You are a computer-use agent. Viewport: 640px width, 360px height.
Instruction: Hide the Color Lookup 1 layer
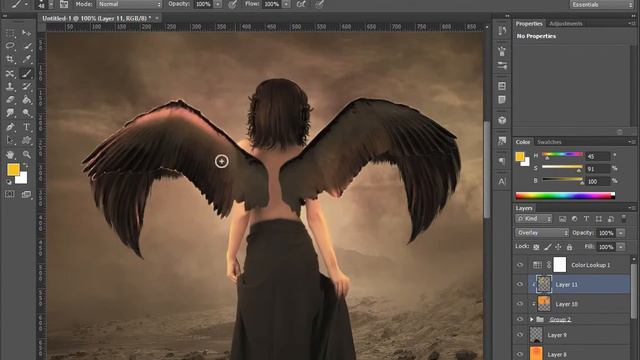(520, 265)
